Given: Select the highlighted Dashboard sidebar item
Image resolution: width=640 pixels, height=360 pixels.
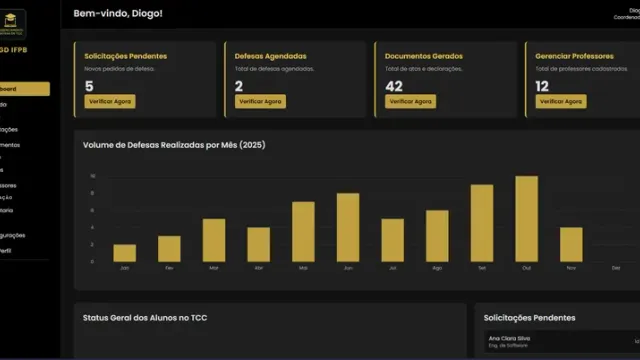Looking at the screenshot, I should (x=24, y=89).
